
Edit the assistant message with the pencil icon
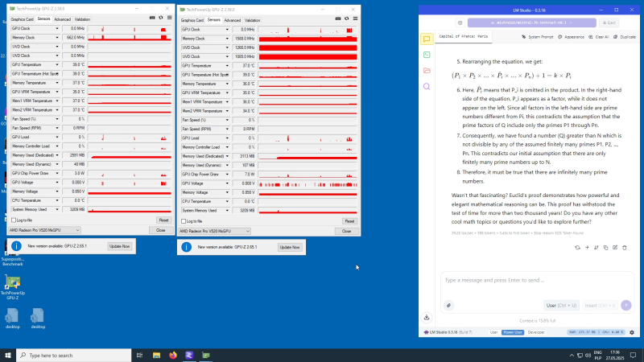(615, 248)
